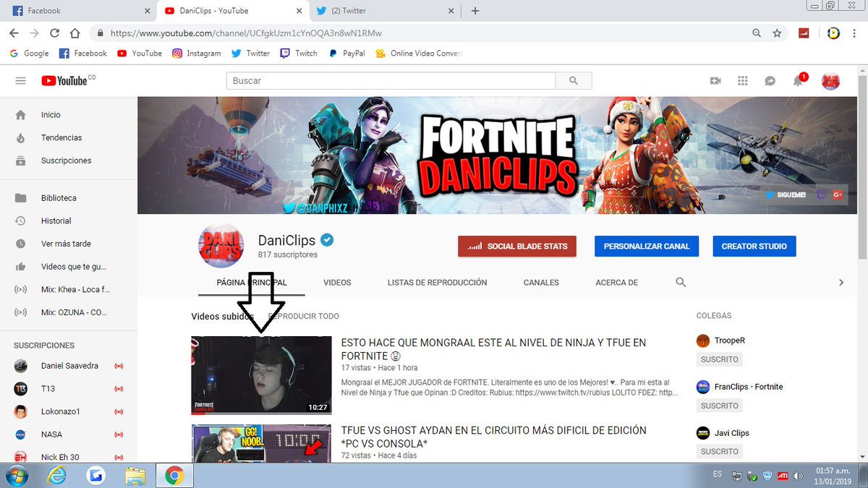Click SUSCRITO button for Javi Clips
868x488 pixels.
click(719, 451)
